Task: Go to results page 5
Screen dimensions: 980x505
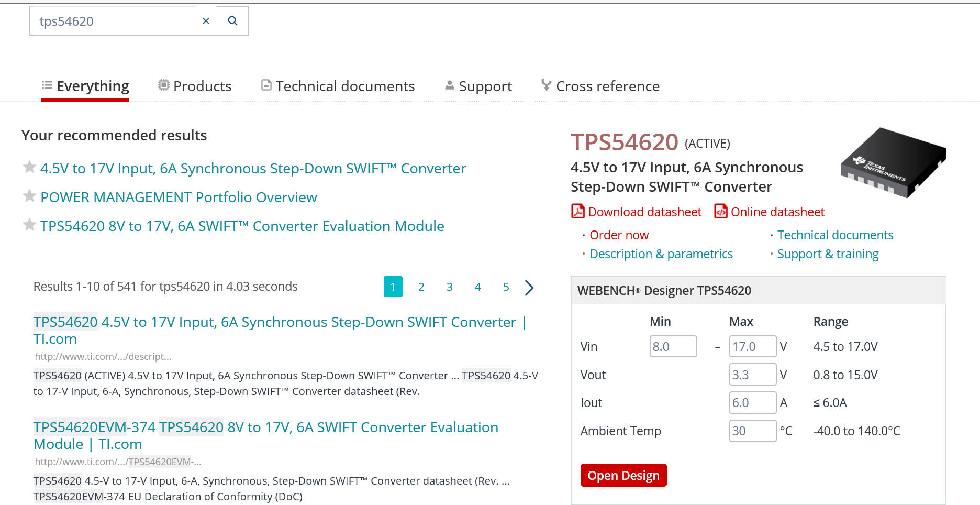Action: (506, 287)
